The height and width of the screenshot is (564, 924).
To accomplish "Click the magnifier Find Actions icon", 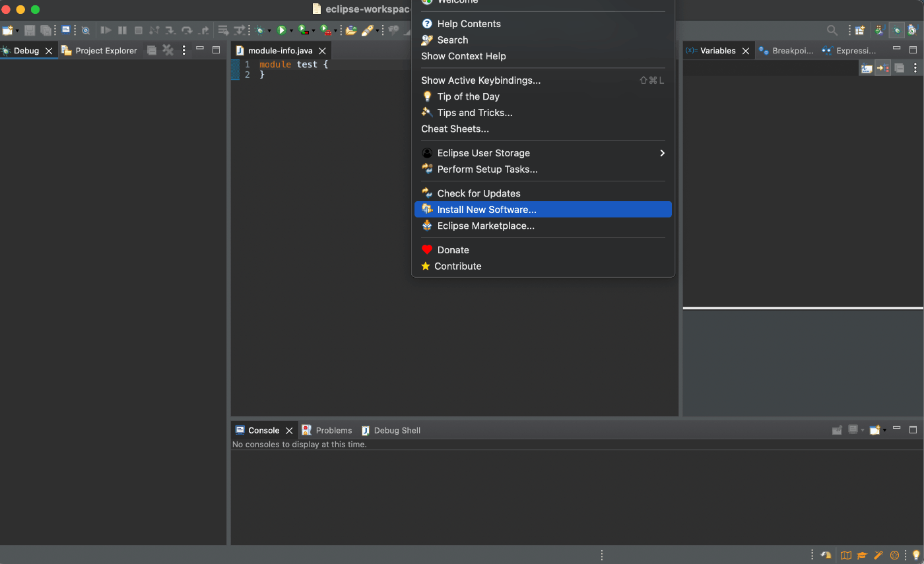I will (x=832, y=30).
